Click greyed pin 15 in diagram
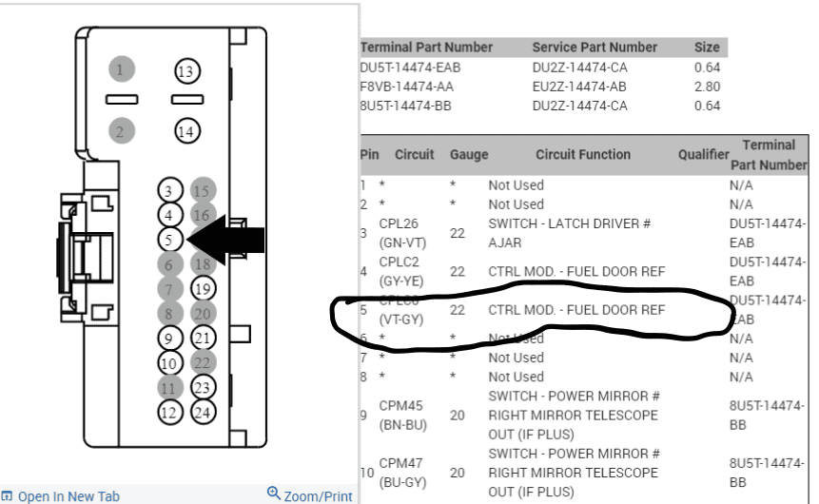Screen dimensions: 819x504 click(x=204, y=190)
